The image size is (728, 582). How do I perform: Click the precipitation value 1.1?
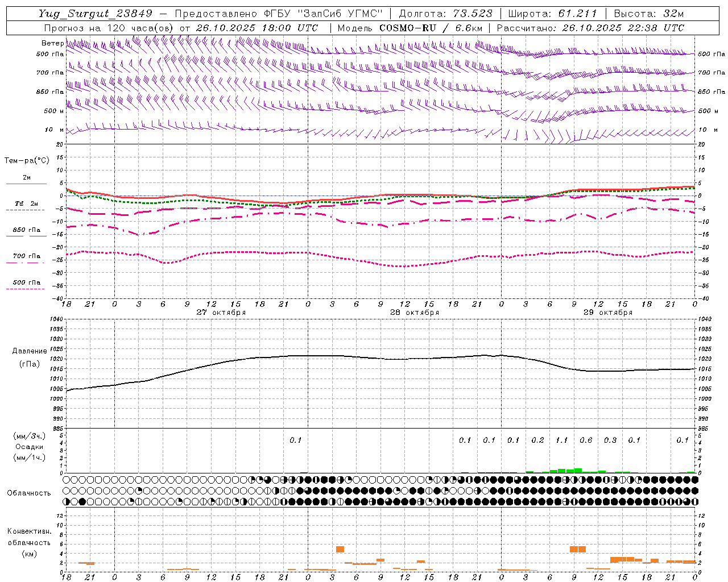[561, 440]
